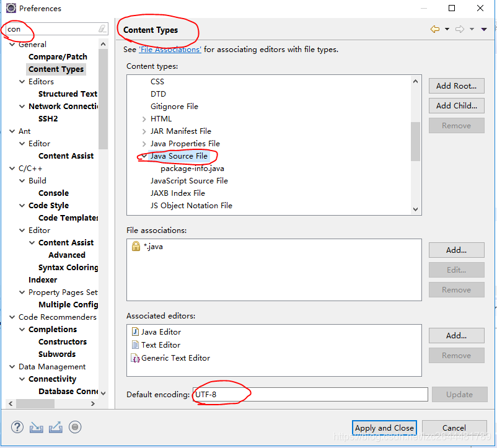Collapse the General tree node
The image size is (497, 448).
point(12,45)
